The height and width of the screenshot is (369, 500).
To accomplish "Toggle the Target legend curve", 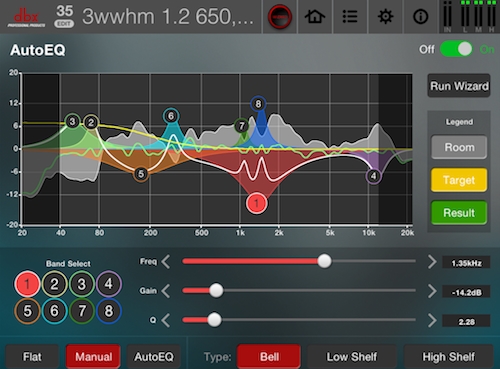I will (x=459, y=180).
